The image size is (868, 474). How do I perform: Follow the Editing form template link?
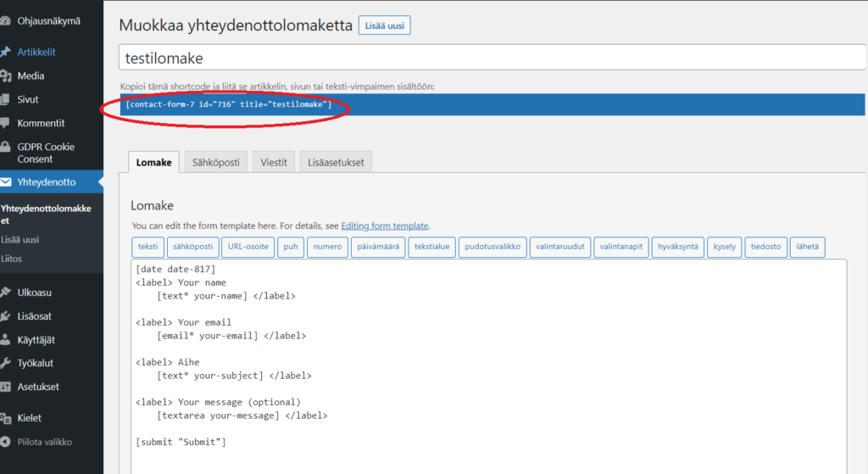tap(385, 226)
